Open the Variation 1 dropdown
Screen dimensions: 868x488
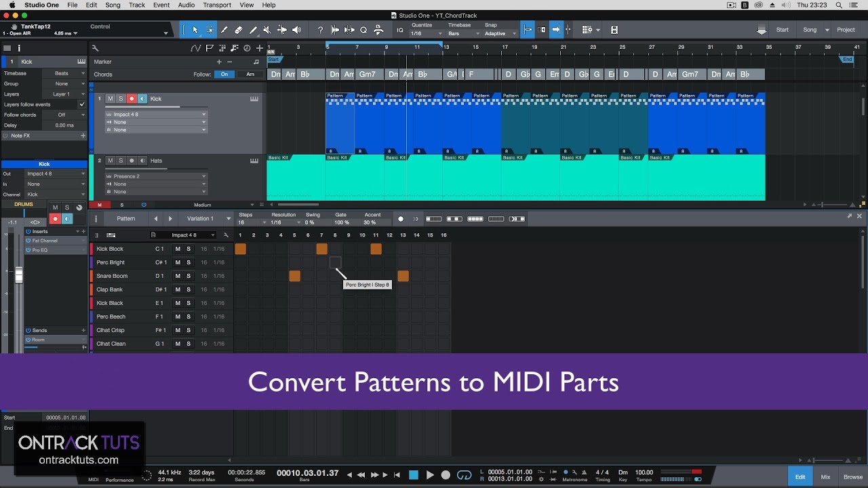(x=207, y=218)
